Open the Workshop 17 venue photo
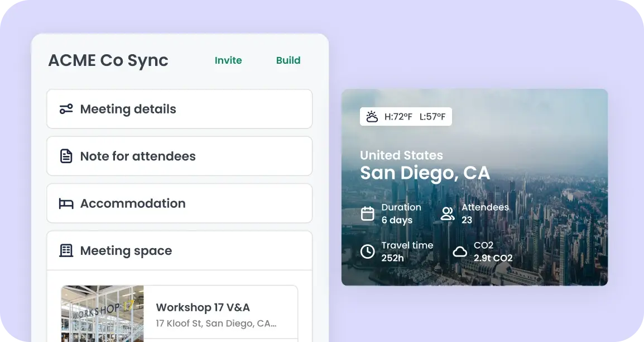 click(103, 313)
